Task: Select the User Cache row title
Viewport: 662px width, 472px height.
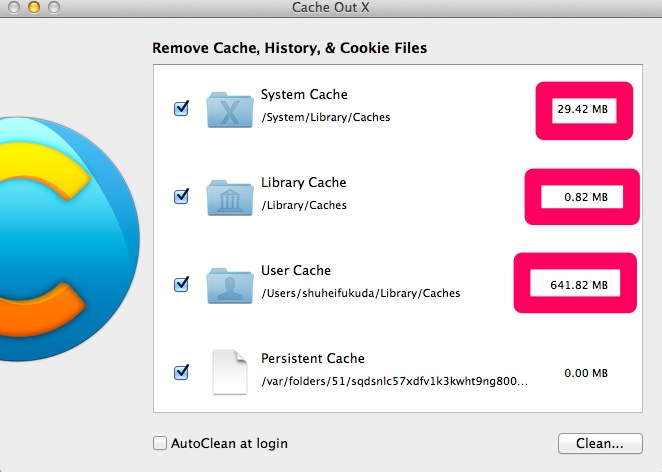Action: coord(296,270)
